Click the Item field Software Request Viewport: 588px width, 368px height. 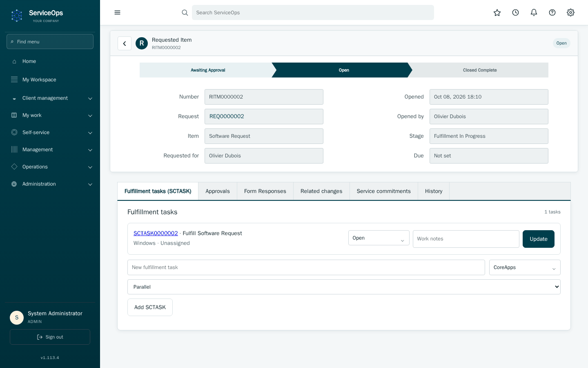pyautogui.click(x=264, y=136)
